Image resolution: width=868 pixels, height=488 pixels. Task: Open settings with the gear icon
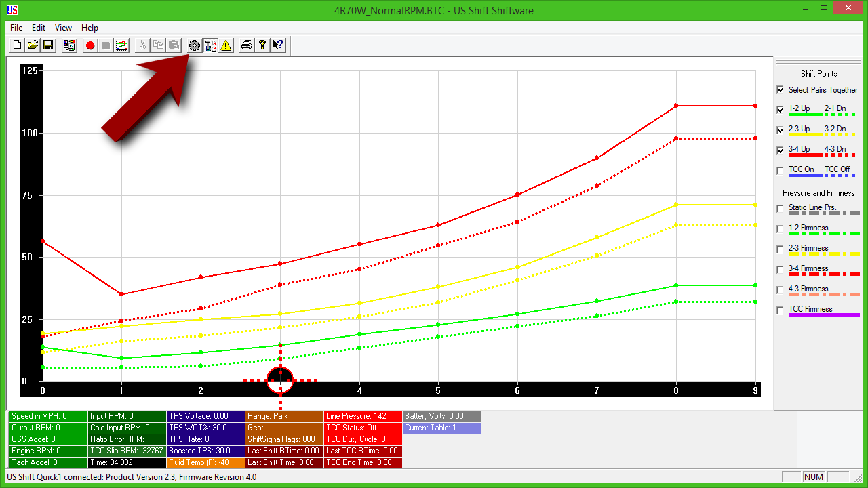[x=195, y=45]
